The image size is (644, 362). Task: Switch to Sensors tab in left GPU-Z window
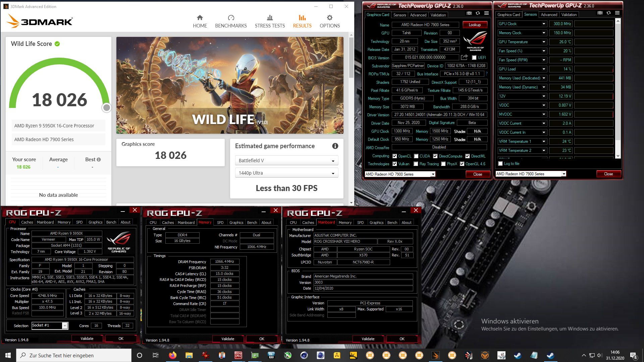pos(399,15)
